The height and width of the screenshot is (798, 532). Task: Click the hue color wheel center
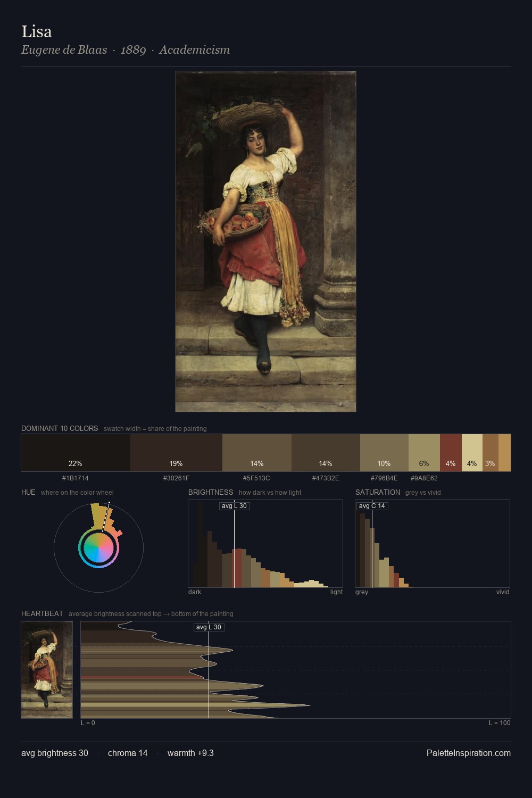point(98,547)
